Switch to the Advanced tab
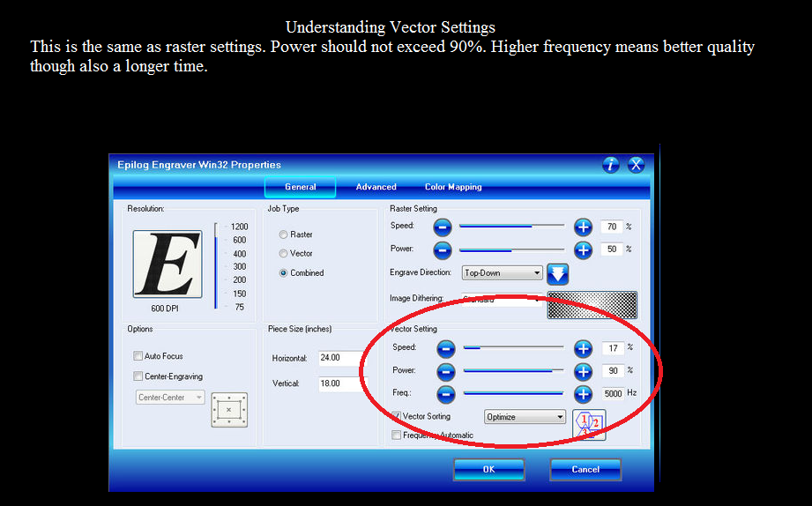 376,187
